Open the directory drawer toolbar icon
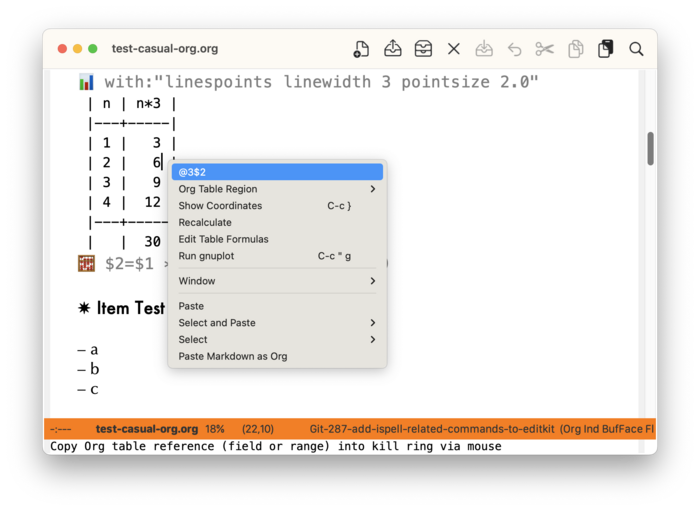Viewport: 700px width, 511px height. click(x=423, y=49)
